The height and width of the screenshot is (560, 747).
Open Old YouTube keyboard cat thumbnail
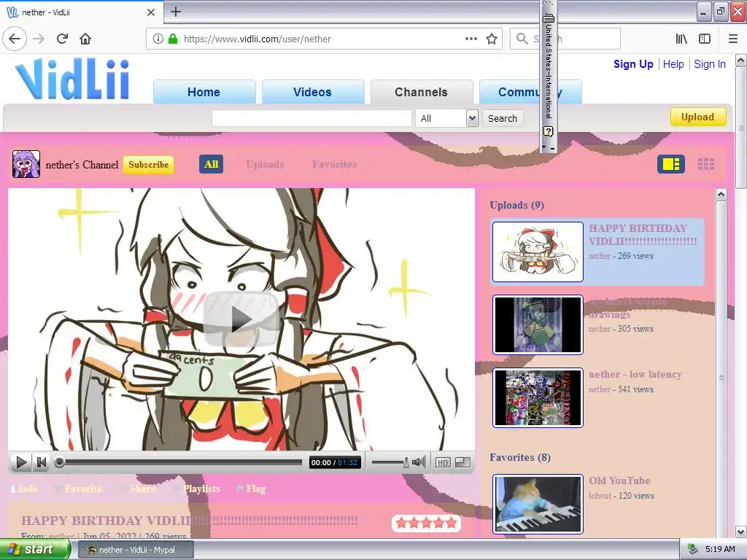pyautogui.click(x=538, y=504)
